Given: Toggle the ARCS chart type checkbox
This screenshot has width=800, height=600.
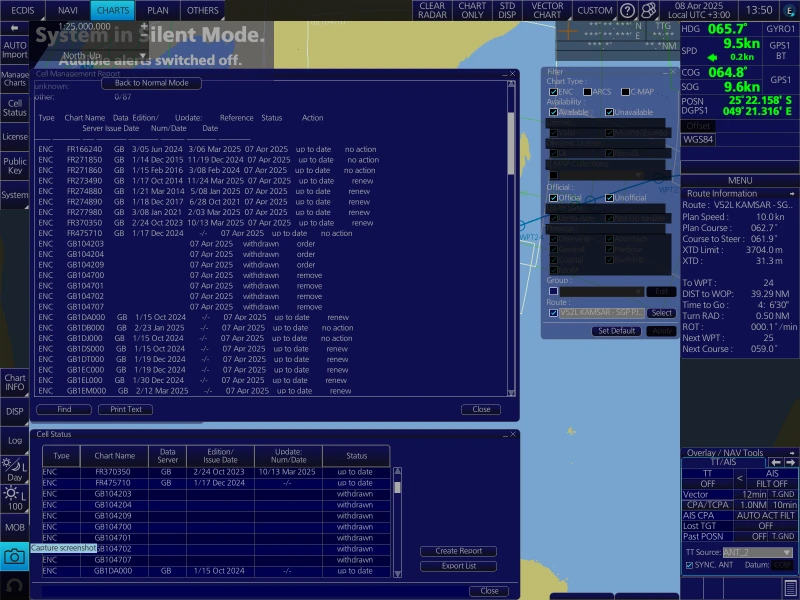Looking at the screenshot, I should click(x=587, y=92).
